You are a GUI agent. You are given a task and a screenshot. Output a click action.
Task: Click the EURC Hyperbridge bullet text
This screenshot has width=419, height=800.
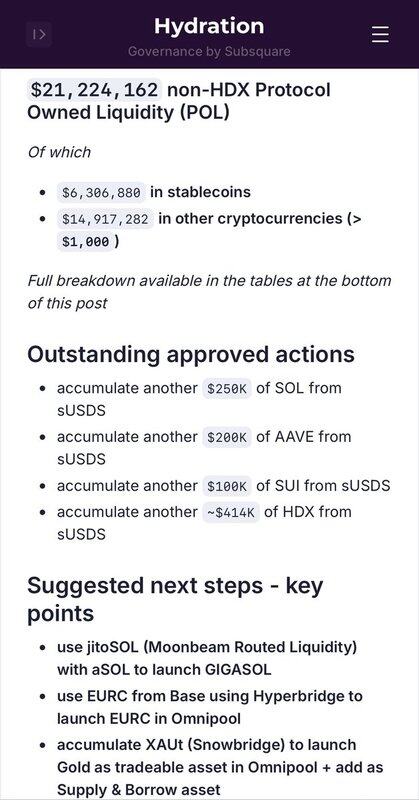coord(210,707)
